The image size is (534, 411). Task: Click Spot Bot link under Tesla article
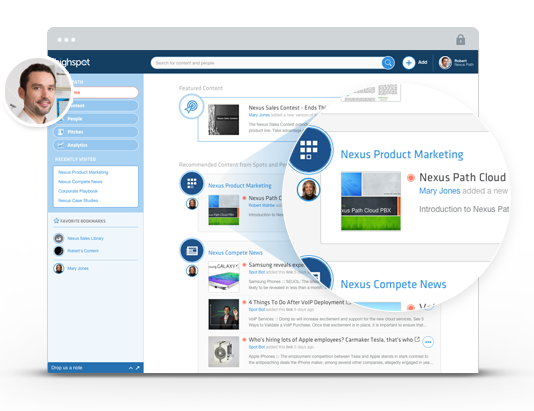[x=257, y=347]
